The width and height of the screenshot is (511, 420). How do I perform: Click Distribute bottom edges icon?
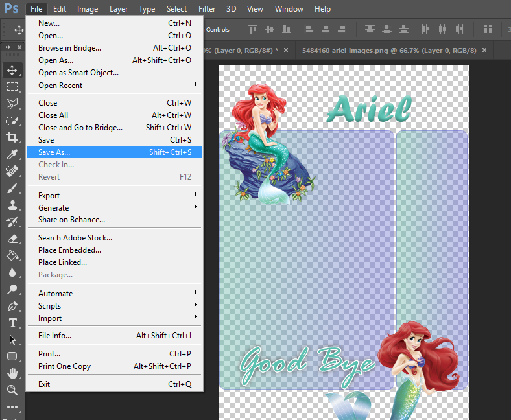click(403, 29)
